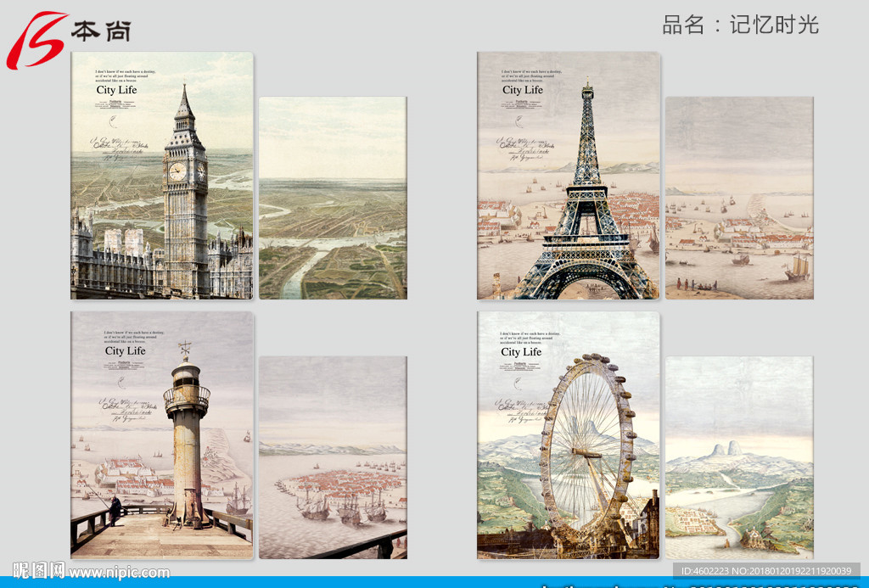This screenshot has width=869, height=588.
Task: Click the clock face on Big Ben tower
Action: (x=177, y=171)
